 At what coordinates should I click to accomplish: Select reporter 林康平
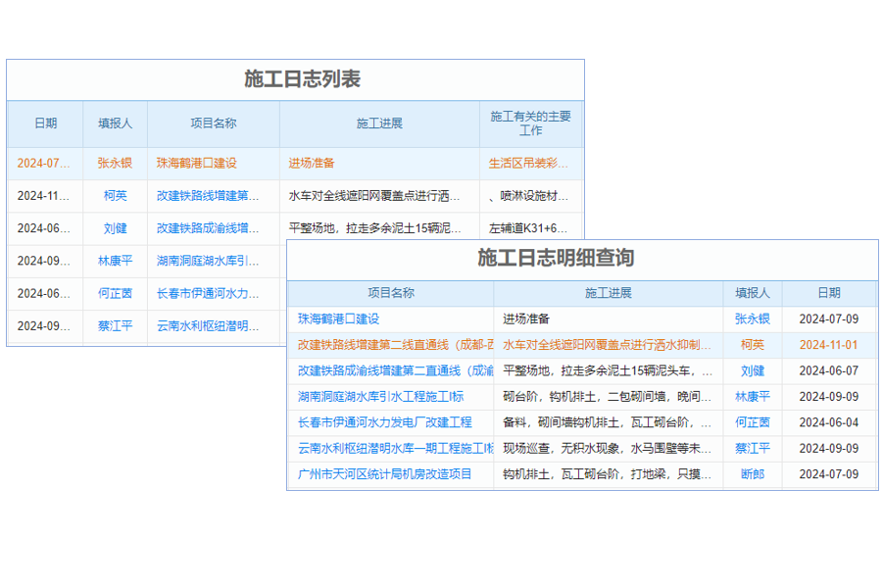coord(752,397)
